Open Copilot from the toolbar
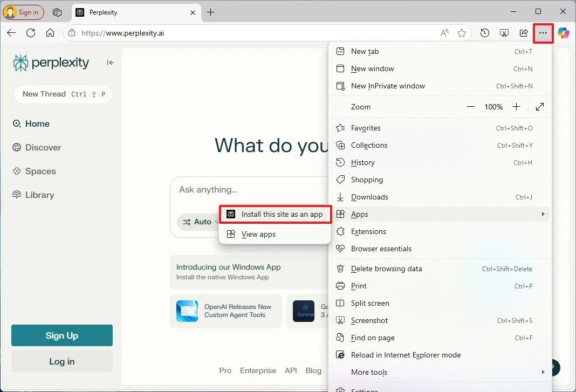Image resolution: width=576 pixels, height=392 pixels. 564,33
